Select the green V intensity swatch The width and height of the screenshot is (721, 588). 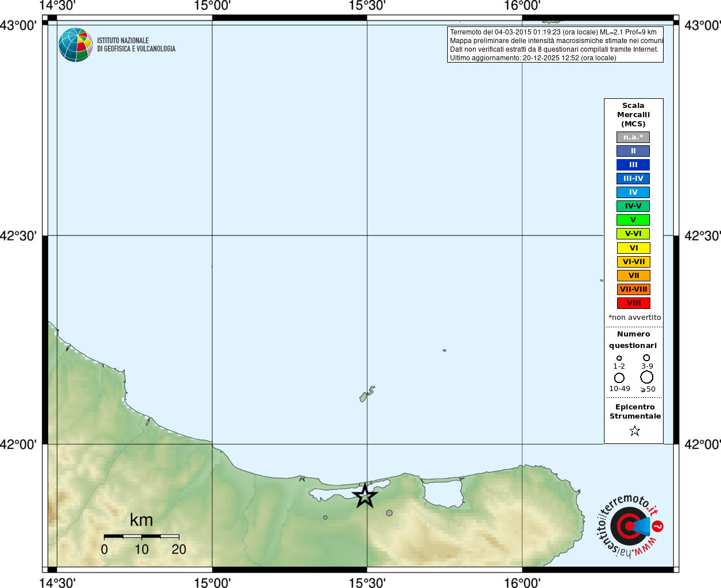click(x=633, y=220)
